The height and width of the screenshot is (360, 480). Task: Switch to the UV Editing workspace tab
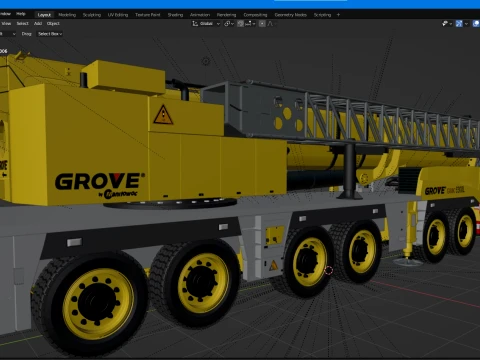tap(118, 15)
